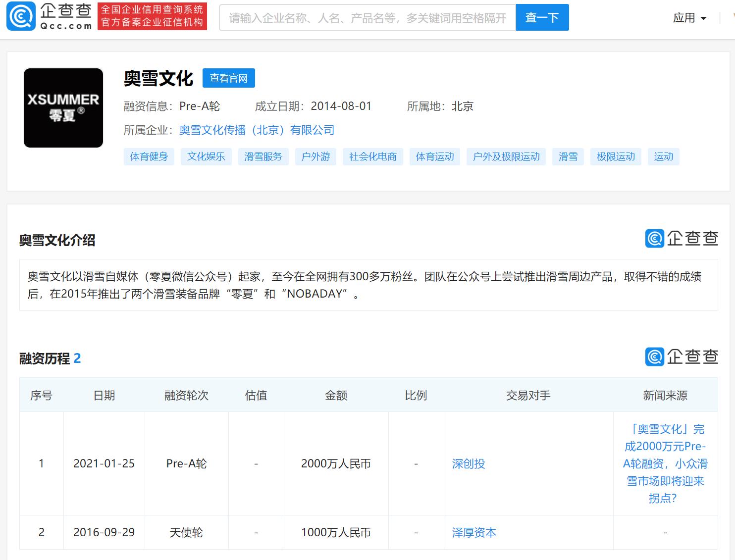Click the 全国企业信用查询系统 red banner

click(x=152, y=16)
